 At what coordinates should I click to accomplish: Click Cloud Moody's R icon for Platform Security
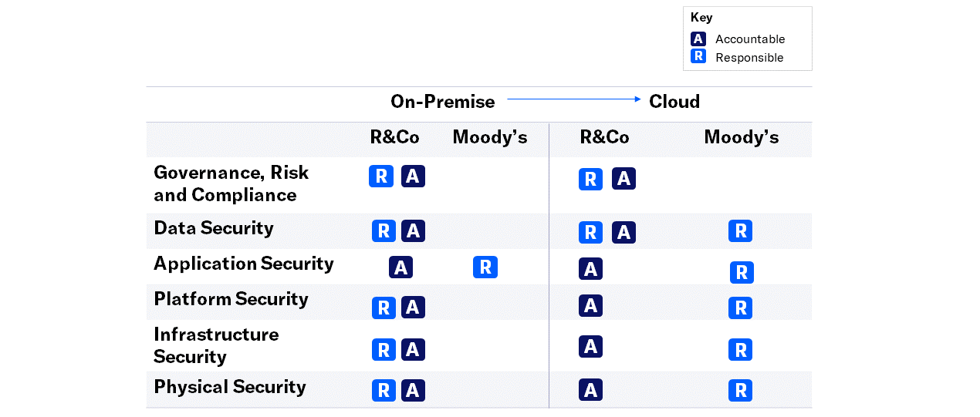[x=740, y=308]
